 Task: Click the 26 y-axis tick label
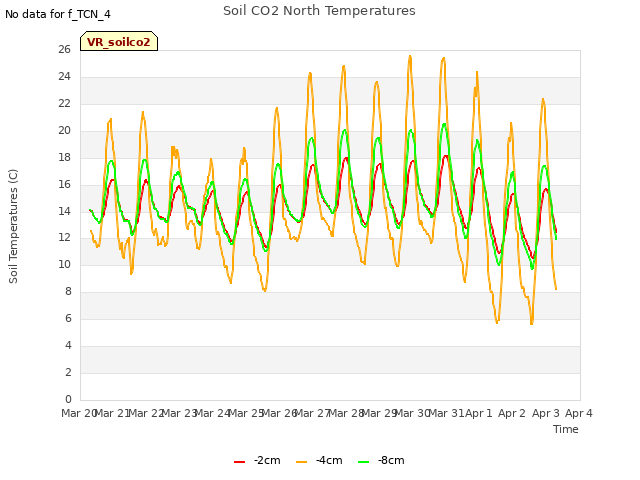64,50
